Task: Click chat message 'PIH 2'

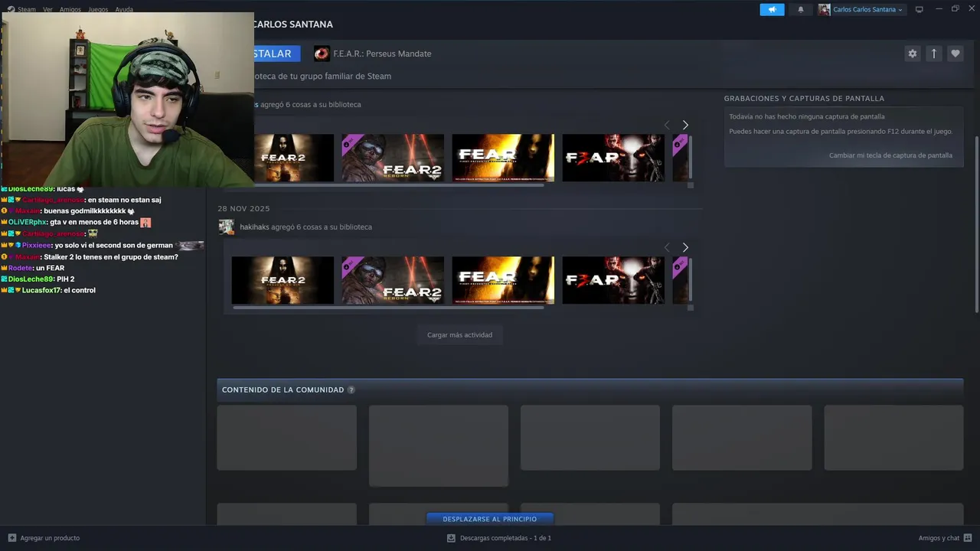Action: click(65, 279)
